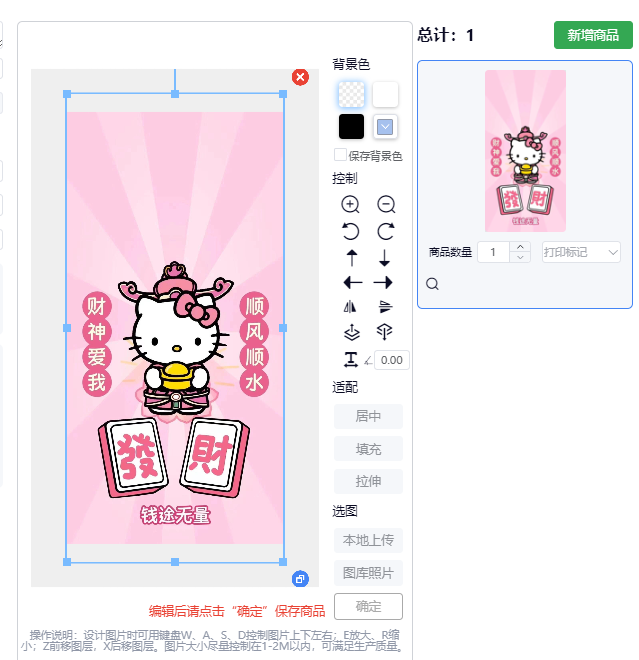Click the zoom out magnifier icon
Viewport: 639px width, 660px height.
[x=386, y=205]
